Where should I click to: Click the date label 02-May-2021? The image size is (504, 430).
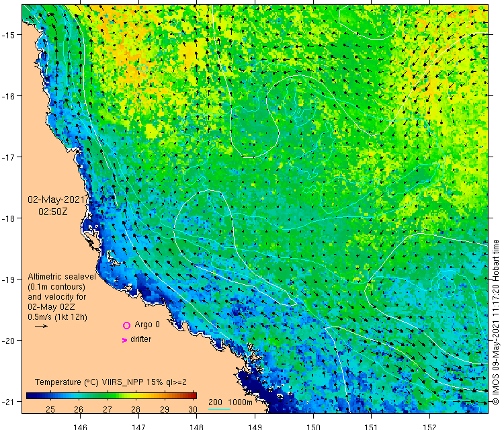[56, 200]
